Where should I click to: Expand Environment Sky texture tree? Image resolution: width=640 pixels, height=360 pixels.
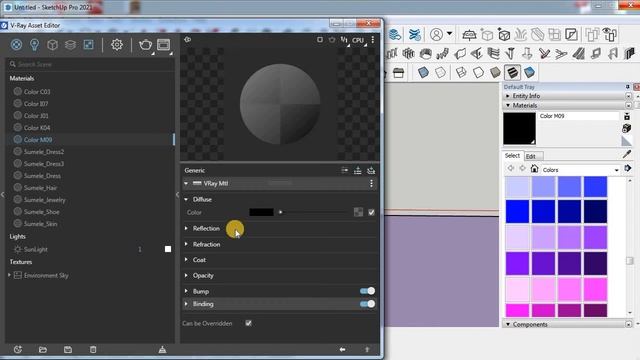click(9, 275)
